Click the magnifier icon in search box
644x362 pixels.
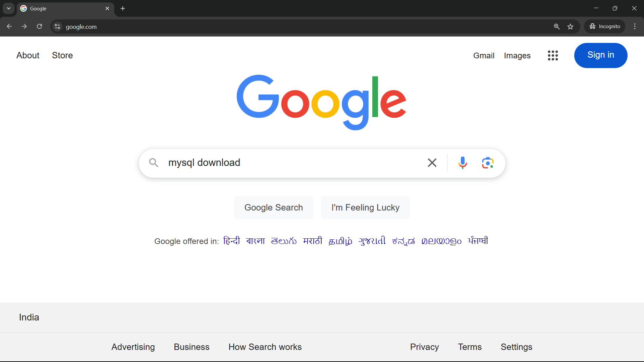coord(154,163)
